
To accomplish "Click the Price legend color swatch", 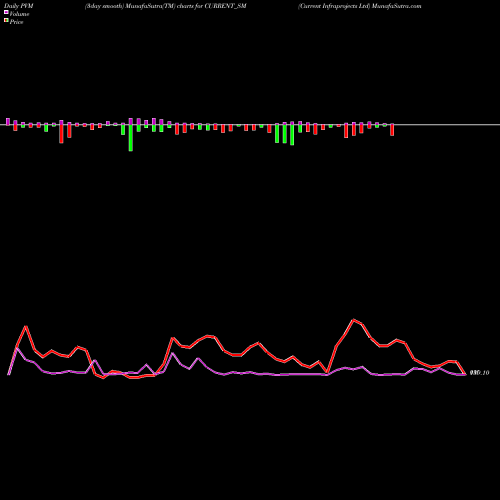I will tap(6, 20).
